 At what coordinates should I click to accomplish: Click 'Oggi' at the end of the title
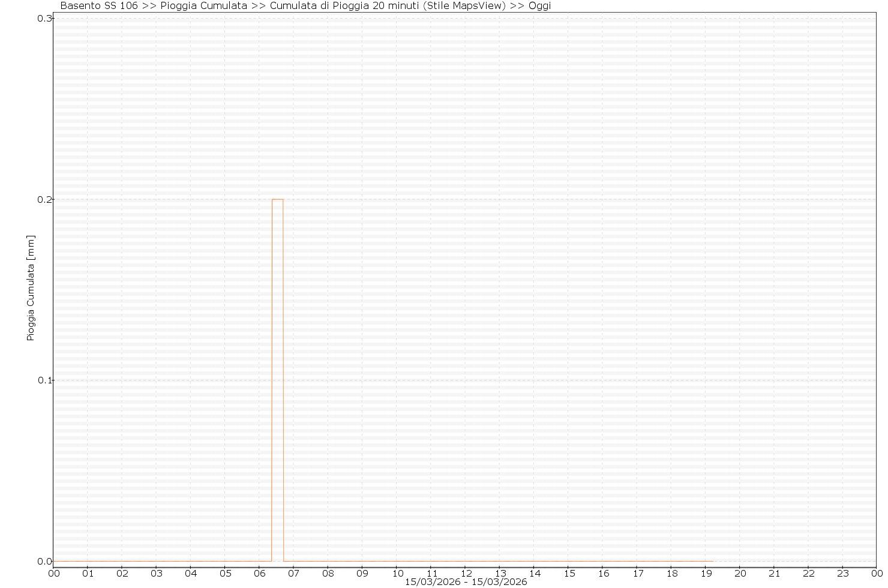click(539, 6)
